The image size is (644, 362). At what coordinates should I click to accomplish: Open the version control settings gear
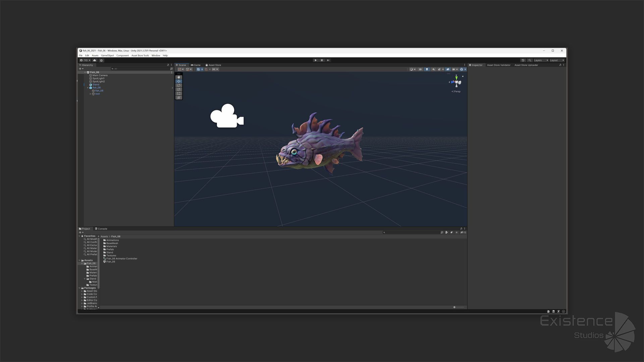coord(101,60)
